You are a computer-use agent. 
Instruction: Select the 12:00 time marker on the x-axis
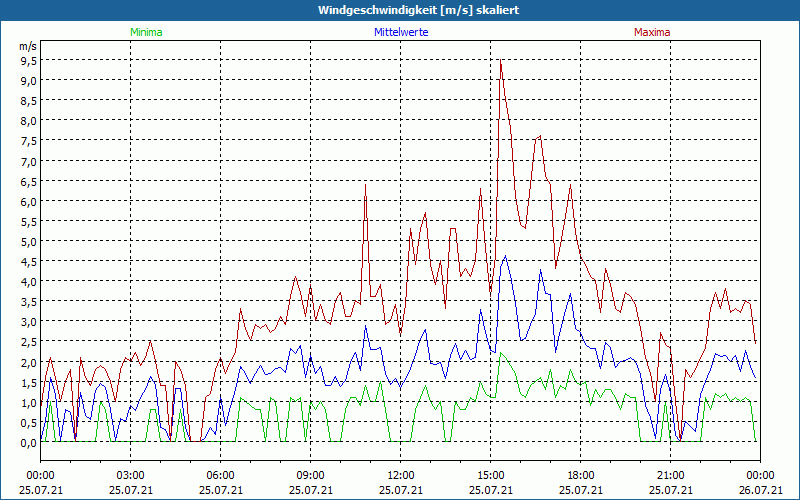point(401,475)
